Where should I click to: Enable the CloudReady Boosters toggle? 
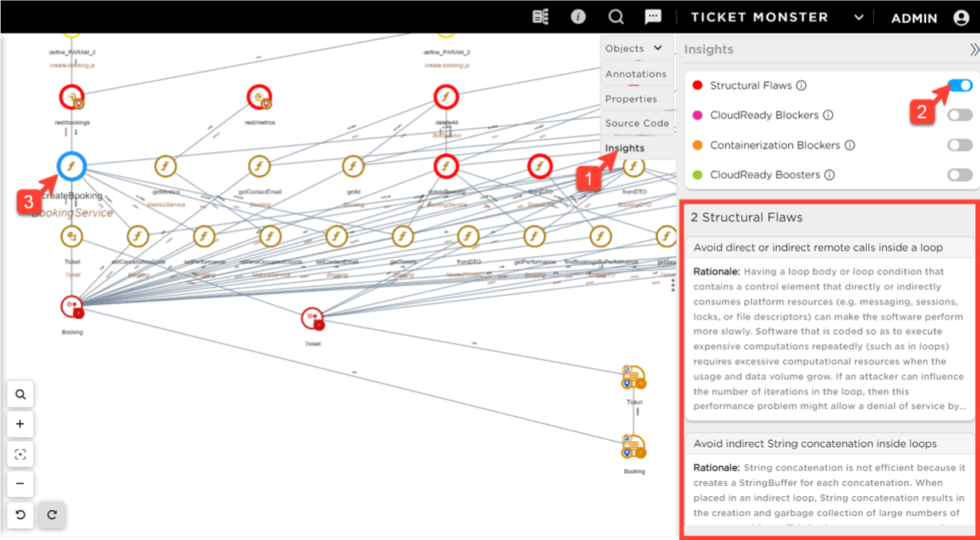tap(960, 175)
